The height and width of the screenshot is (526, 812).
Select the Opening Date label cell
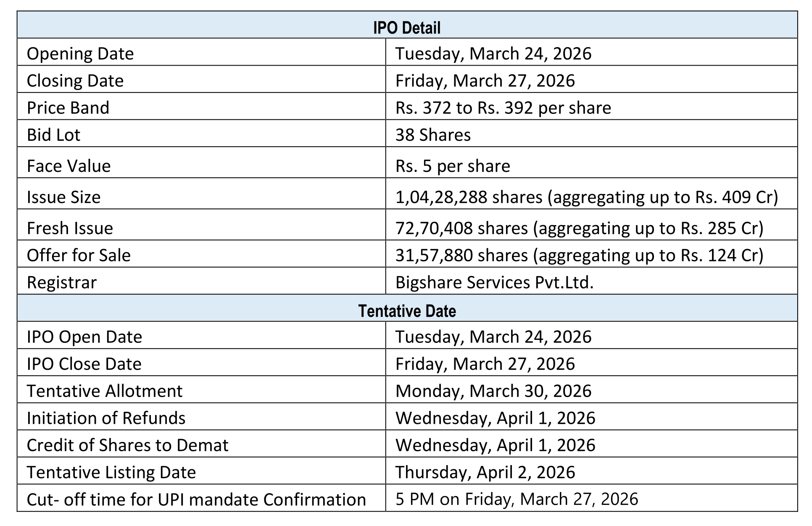click(80, 54)
